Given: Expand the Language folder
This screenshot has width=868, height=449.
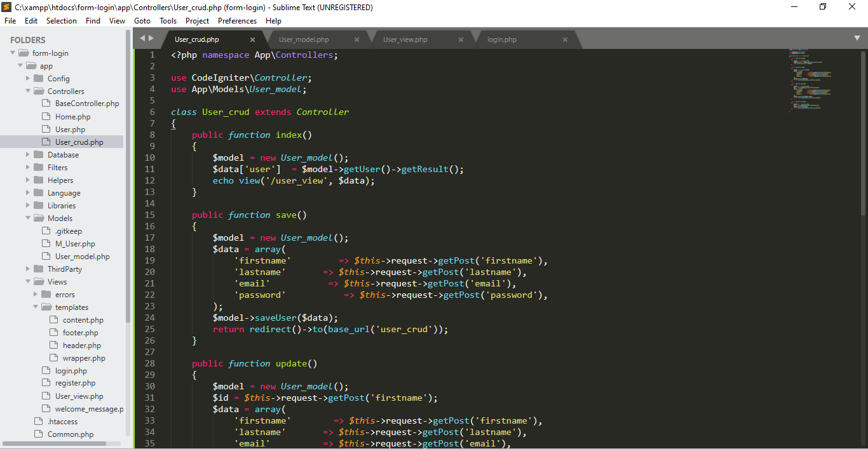Looking at the screenshot, I should point(28,193).
